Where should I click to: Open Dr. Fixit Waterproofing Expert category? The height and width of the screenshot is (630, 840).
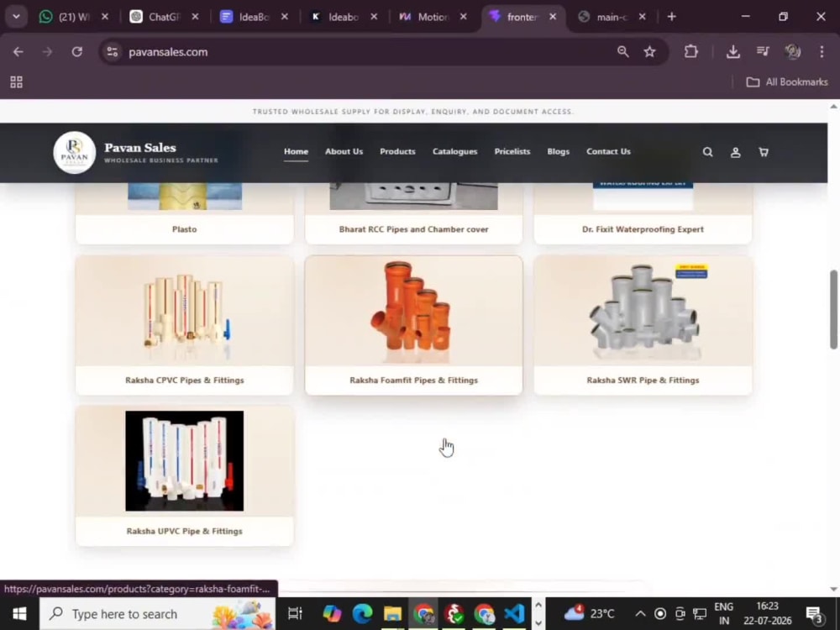643,229
